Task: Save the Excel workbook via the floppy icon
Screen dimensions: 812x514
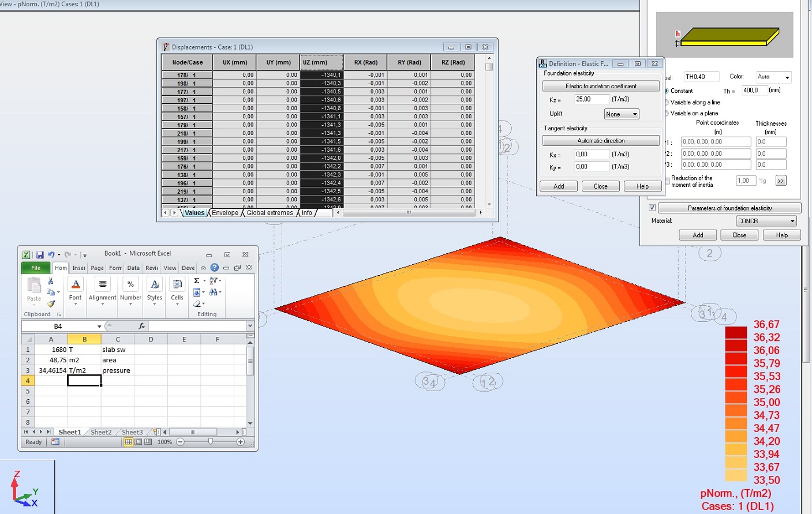Action: click(40, 254)
